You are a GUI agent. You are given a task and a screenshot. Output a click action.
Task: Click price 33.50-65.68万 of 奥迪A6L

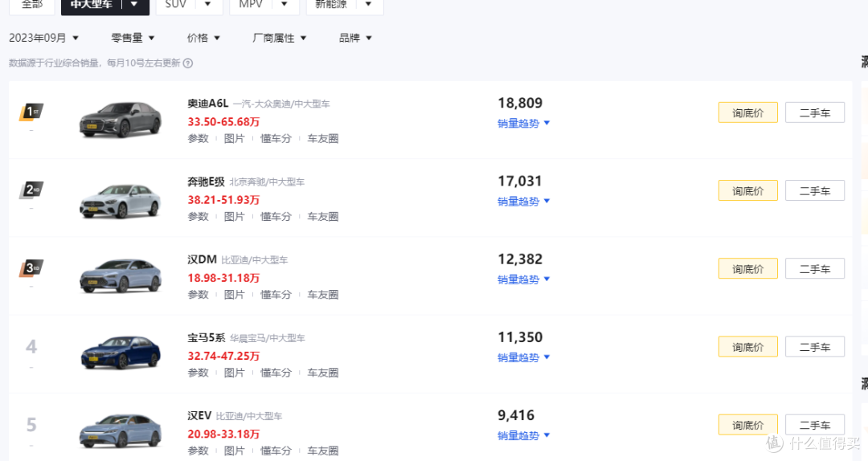tap(223, 122)
